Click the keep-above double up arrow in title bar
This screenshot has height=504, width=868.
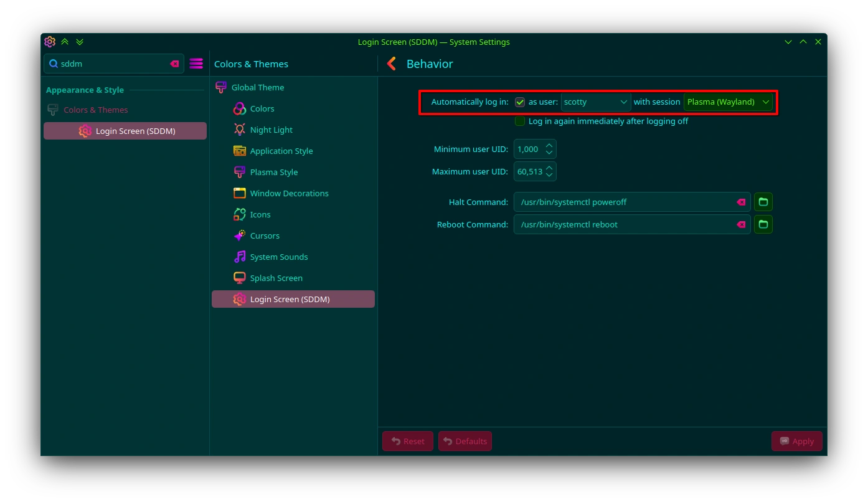tap(65, 42)
